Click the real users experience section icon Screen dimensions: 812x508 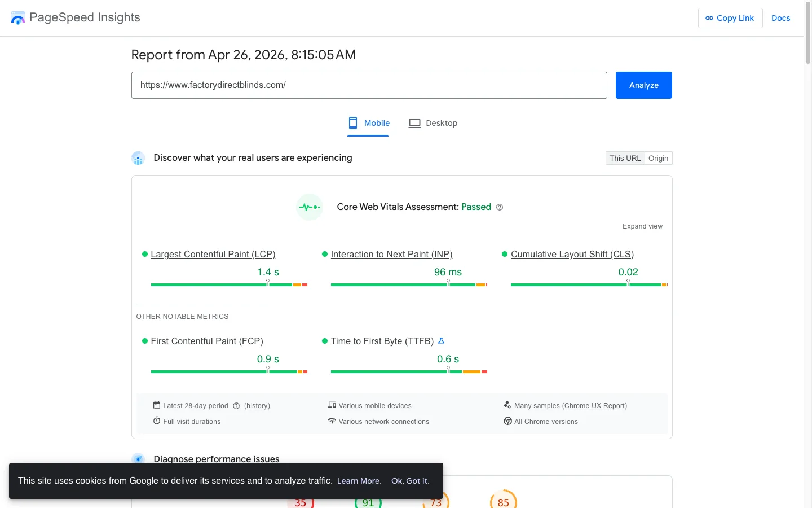(138, 158)
